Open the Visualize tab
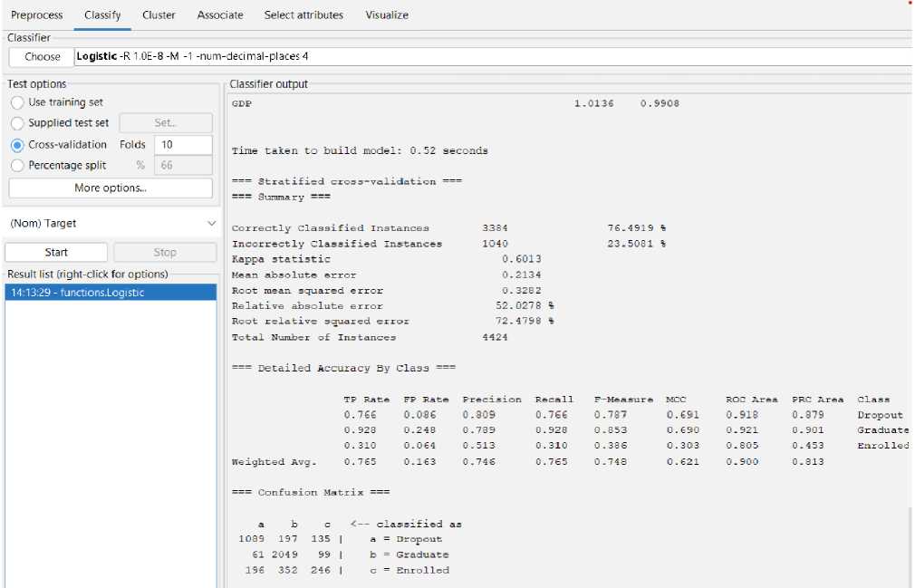 pyautogui.click(x=387, y=15)
